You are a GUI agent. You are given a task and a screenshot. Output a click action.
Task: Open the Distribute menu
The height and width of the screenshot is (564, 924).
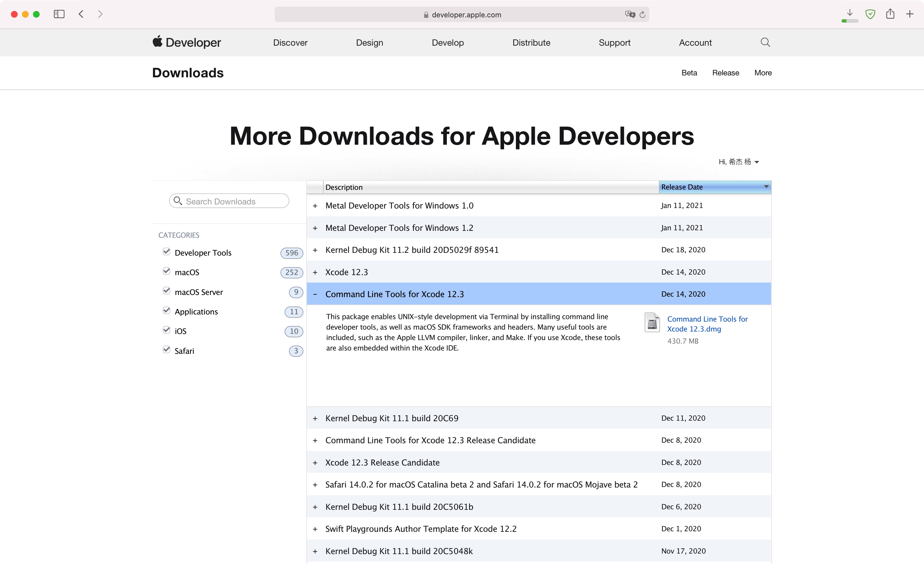click(531, 42)
